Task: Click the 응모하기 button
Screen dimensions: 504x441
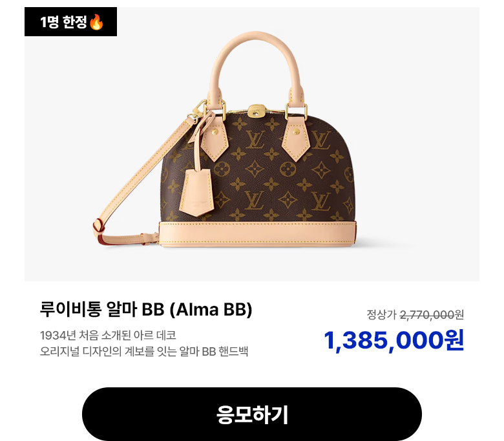Action: [252, 414]
